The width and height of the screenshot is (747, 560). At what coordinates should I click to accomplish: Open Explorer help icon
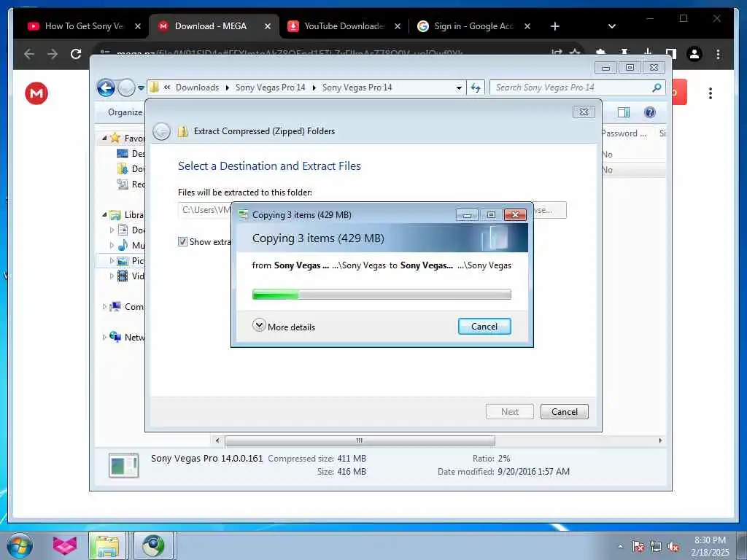point(649,112)
